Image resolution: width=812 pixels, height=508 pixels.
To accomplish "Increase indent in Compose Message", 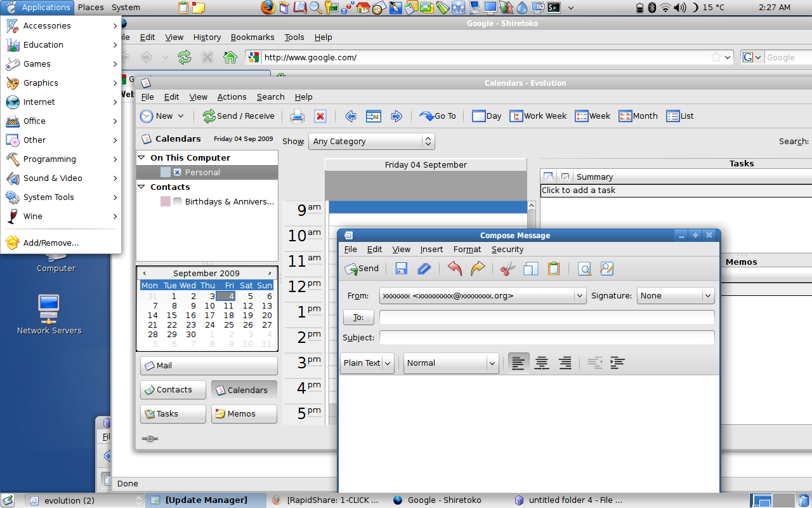I will click(x=617, y=363).
